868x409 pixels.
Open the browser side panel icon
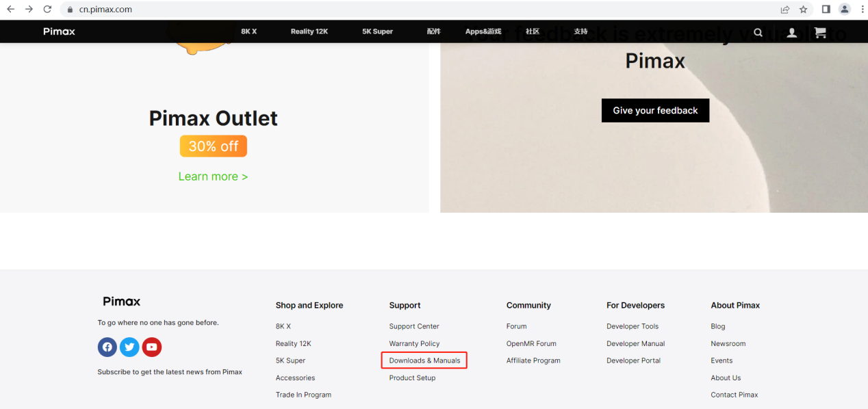[826, 10]
